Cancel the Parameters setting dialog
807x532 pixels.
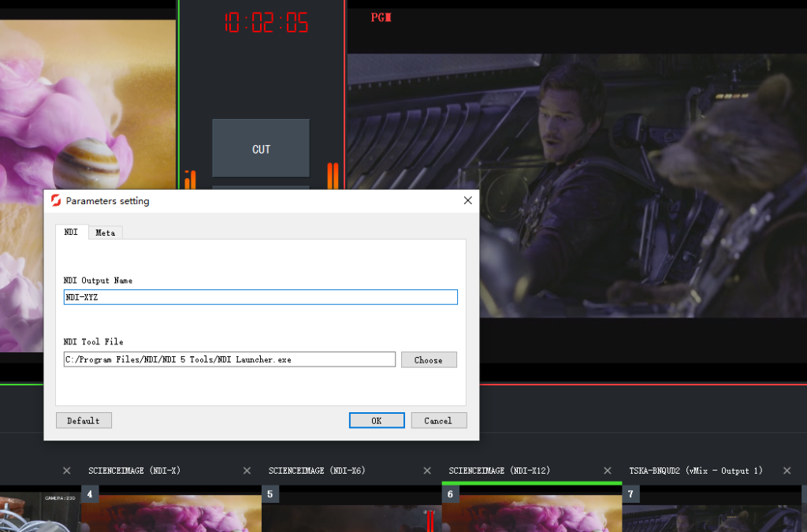pos(438,420)
